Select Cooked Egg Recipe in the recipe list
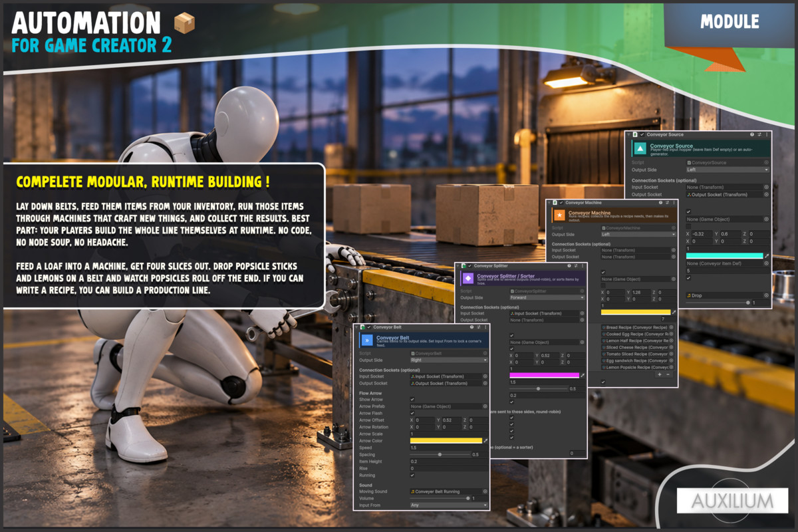 tap(638, 334)
